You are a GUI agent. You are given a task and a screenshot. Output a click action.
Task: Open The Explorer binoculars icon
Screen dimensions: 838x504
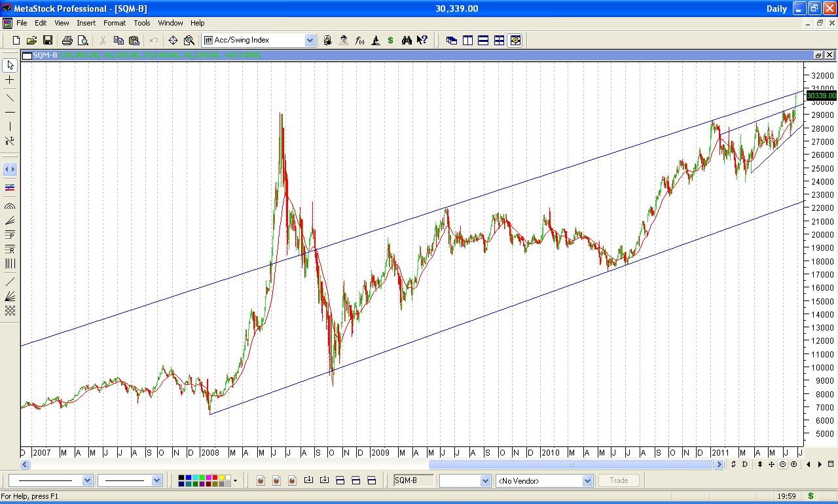pos(407,41)
